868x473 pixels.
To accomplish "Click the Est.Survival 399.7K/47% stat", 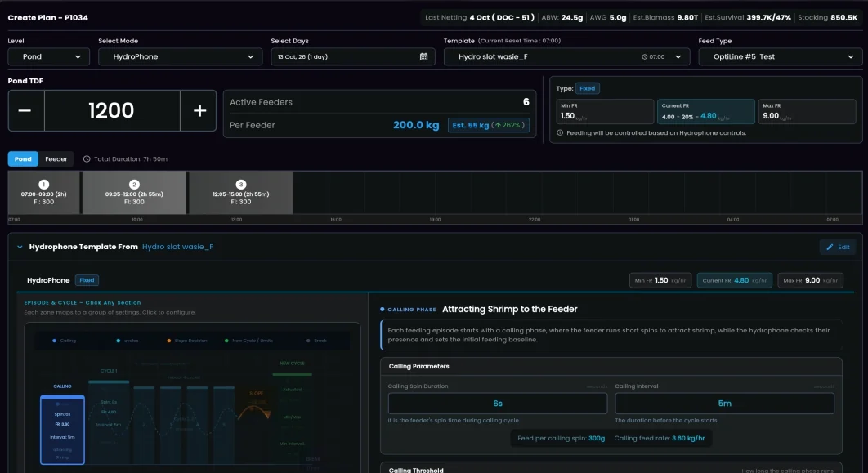I will [747, 18].
